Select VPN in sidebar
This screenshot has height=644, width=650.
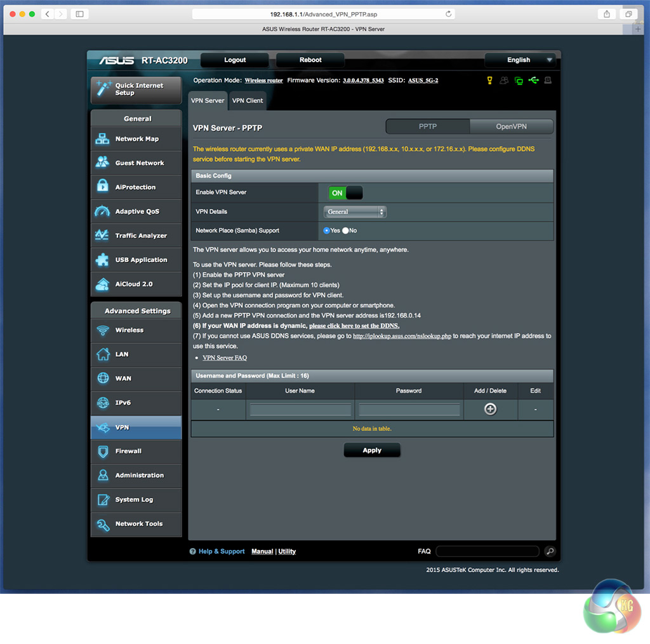coord(136,427)
